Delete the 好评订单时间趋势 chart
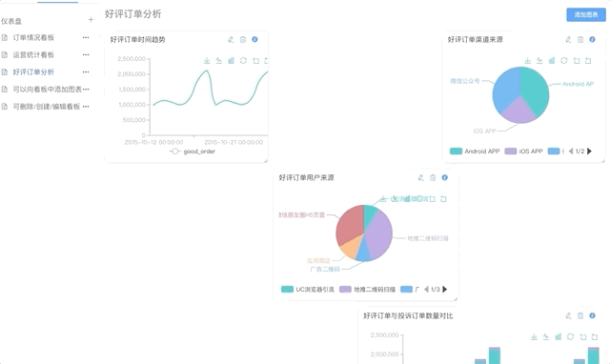Image resolution: width=610 pixels, height=364 pixels. pos(243,39)
